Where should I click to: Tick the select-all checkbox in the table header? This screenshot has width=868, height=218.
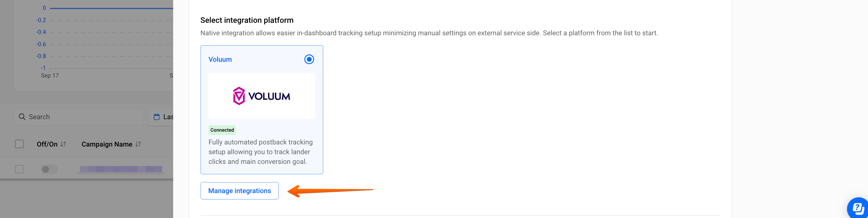click(19, 144)
